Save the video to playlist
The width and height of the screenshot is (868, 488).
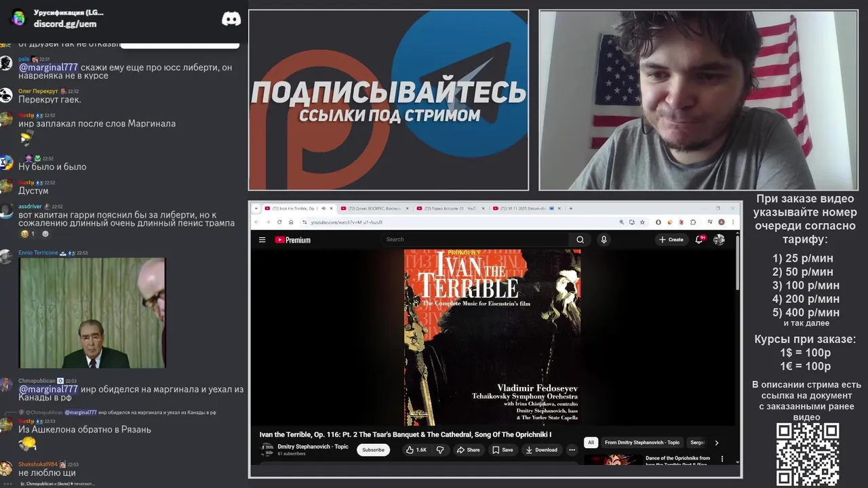coord(502,450)
